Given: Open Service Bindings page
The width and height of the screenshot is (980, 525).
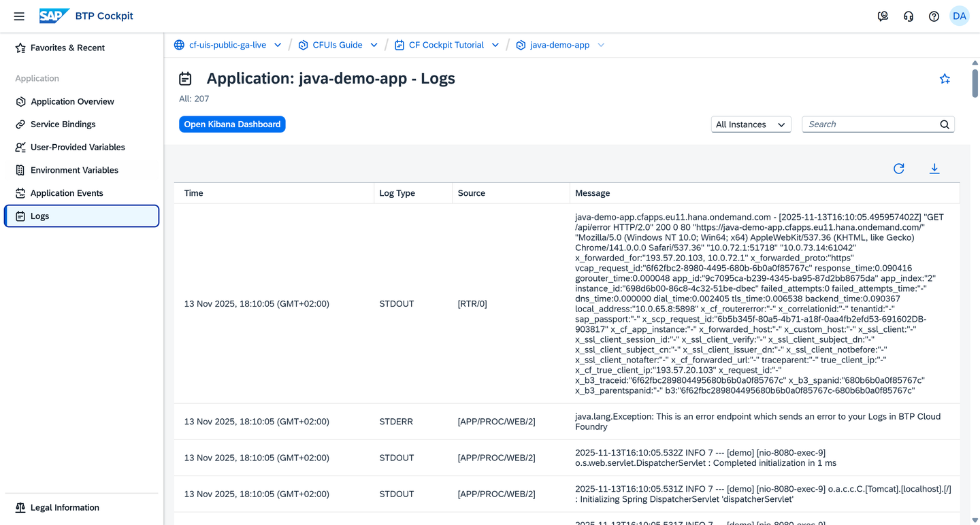Looking at the screenshot, I should tap(82, 124).
